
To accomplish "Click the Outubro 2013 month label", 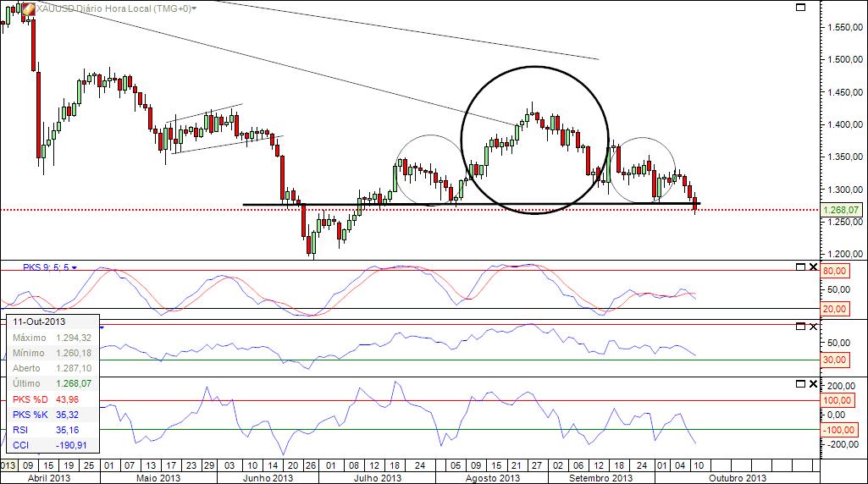I will [738, 478].
